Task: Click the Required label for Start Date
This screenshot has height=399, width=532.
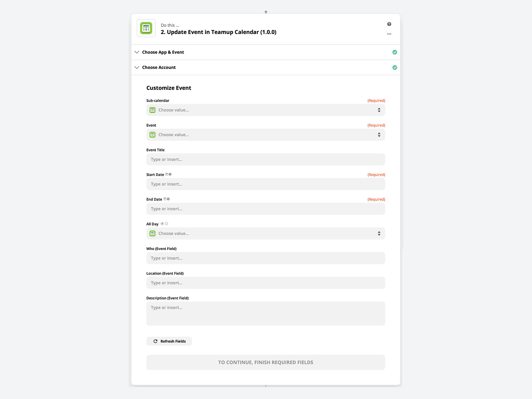Action: [x=376, y=175]
